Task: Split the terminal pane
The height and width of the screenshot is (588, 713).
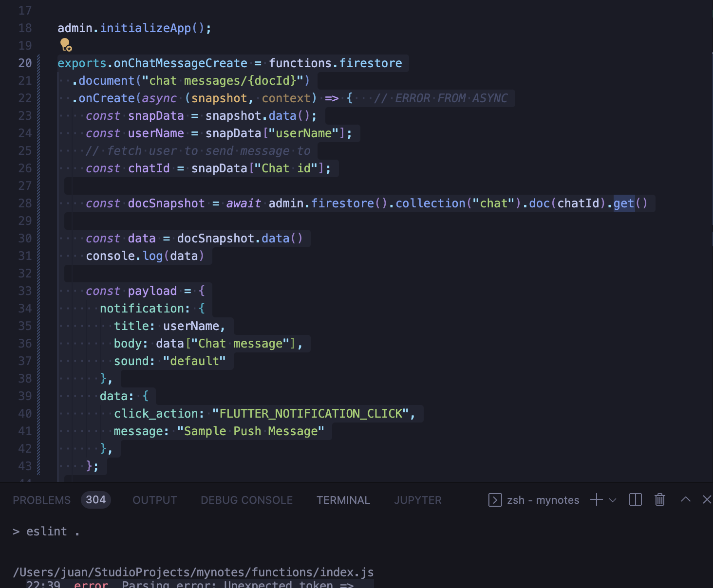Action: 636,500
